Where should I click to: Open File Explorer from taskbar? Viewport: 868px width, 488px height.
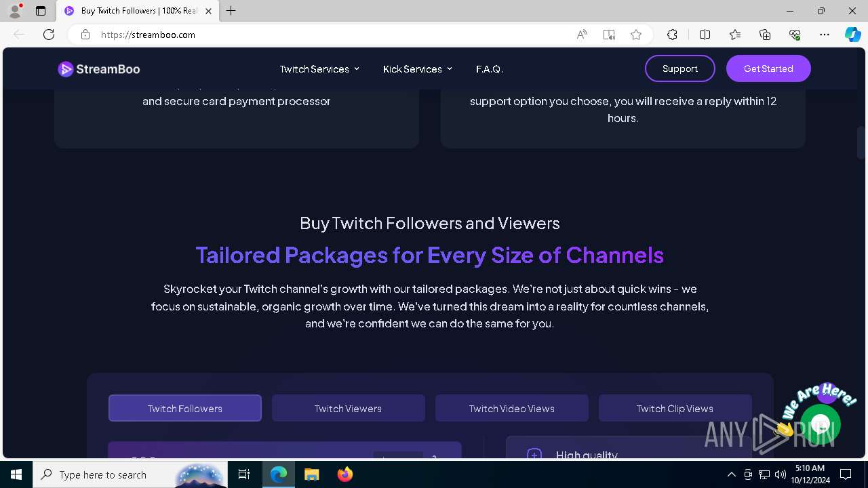tap(311, 474)
